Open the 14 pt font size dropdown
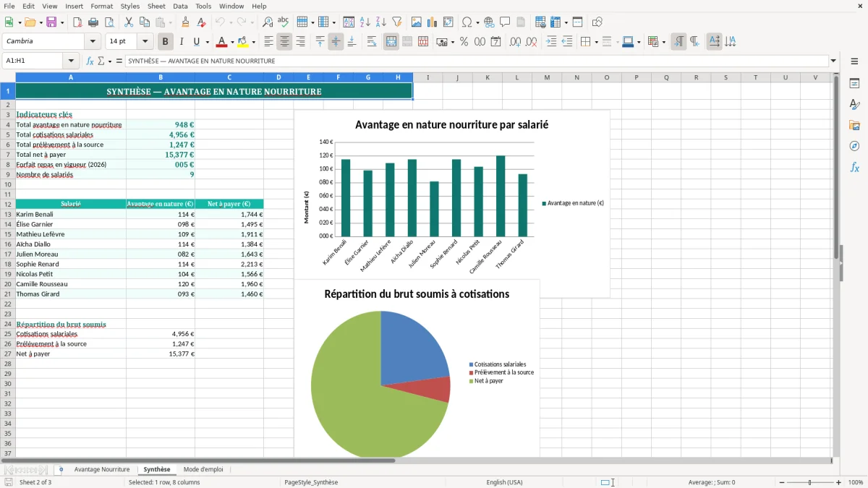868x488 pixels. coord(145,42)
